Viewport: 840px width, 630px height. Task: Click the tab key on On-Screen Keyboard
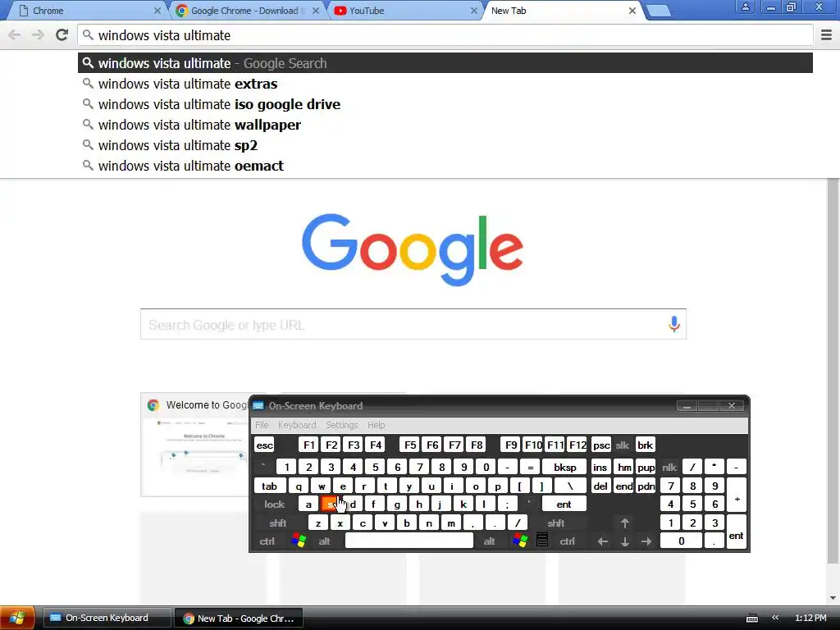click(269, 486)
